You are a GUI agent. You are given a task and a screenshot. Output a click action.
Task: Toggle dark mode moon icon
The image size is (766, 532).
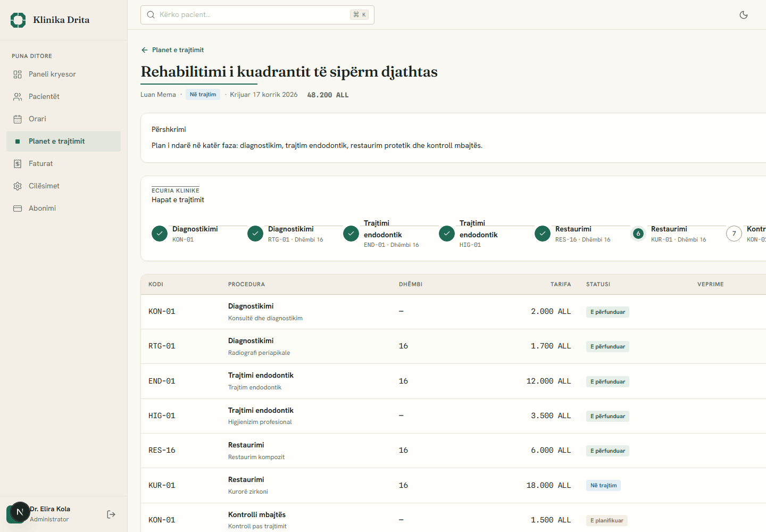coord(744,15)
